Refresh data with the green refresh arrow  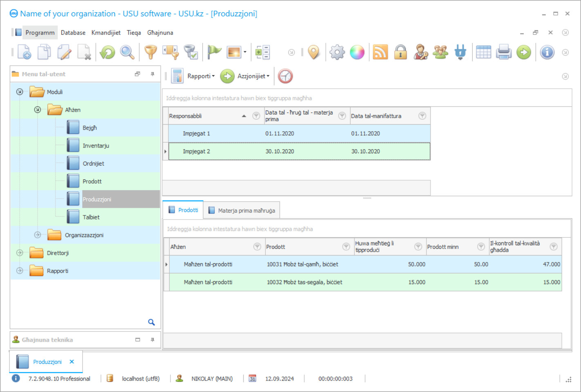107,52
